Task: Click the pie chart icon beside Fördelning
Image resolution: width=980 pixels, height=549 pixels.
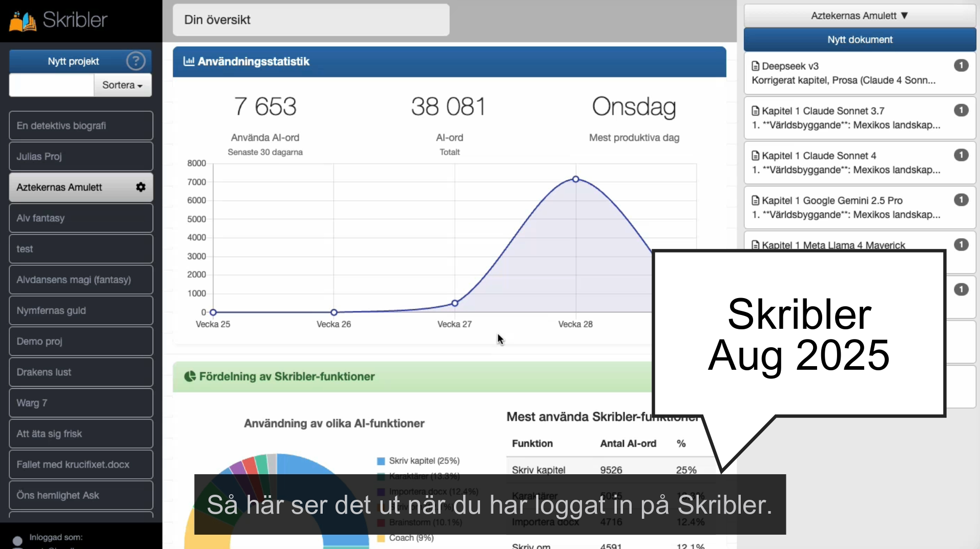Action: pos(190,376)
